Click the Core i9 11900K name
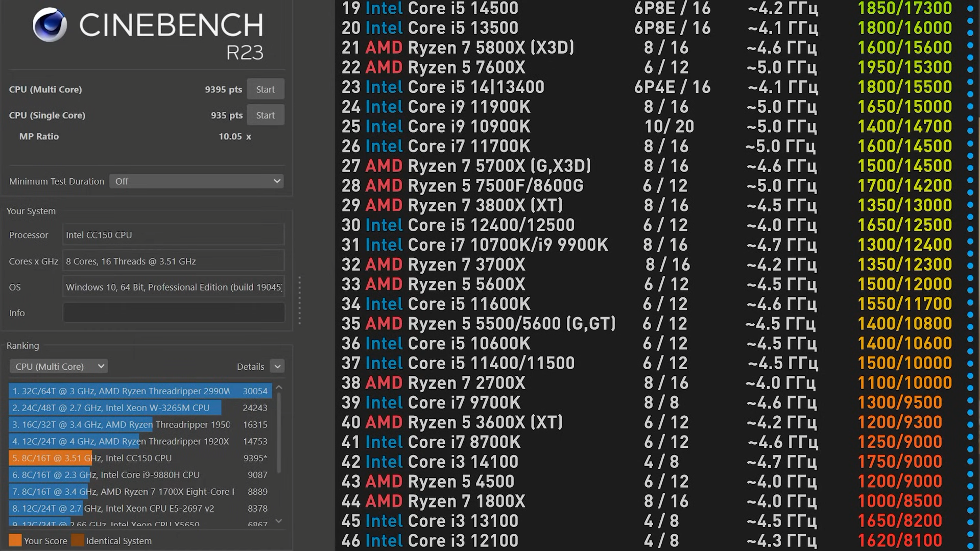The width and height of the screenshot is (980, 551). tap(469, 107)
